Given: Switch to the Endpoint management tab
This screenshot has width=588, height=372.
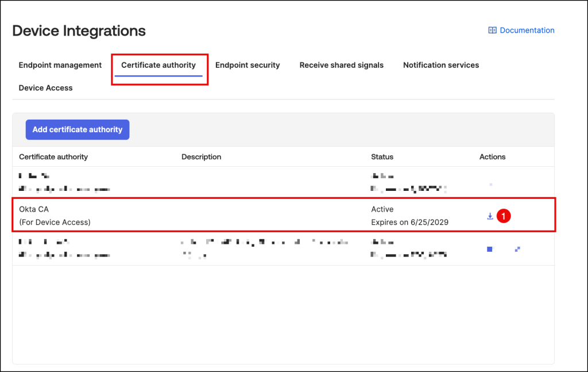Looking at the screenshot, I should pos(60,65).
